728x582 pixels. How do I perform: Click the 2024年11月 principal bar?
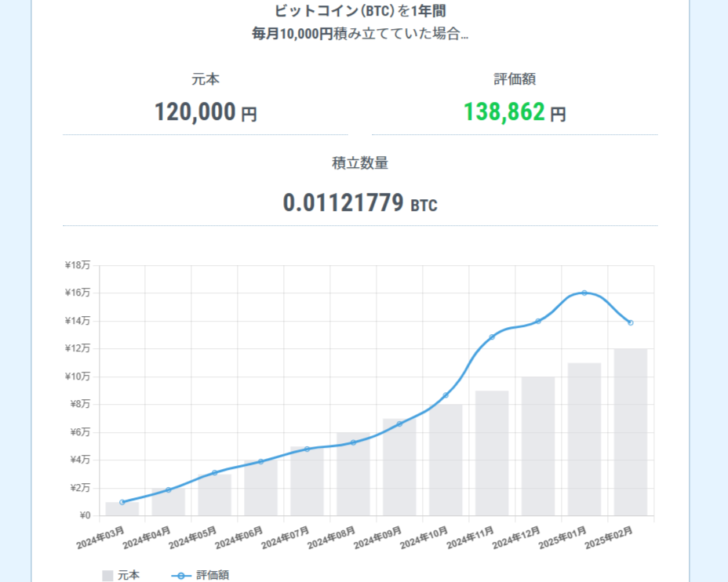[x=492, y=453]
